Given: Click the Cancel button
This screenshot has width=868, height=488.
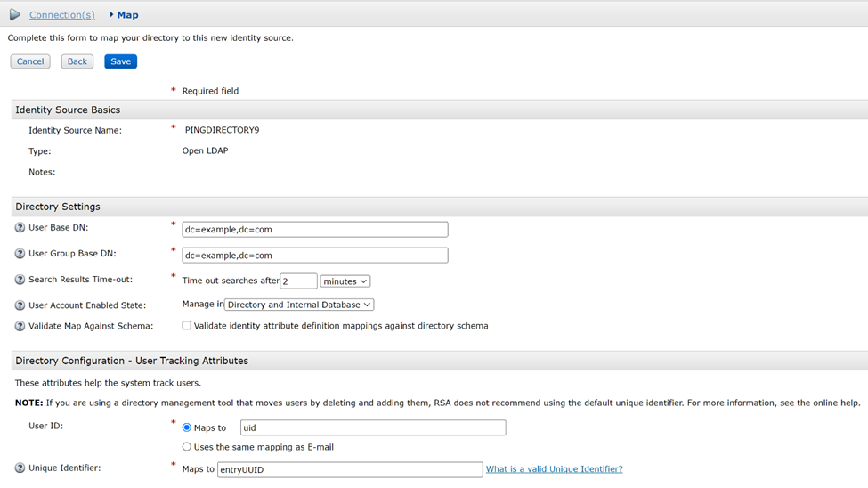Looking at the screenshot, I should 30,61.
